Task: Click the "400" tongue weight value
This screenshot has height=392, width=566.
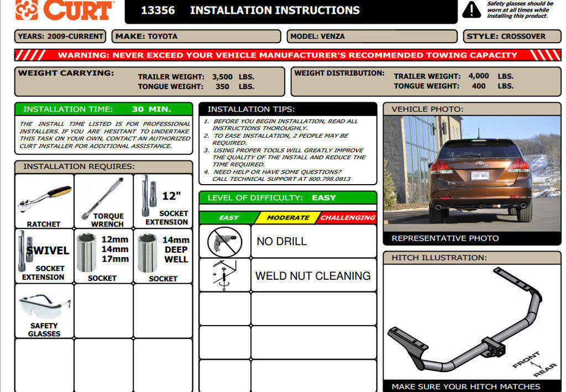Action: pos(479,86)
